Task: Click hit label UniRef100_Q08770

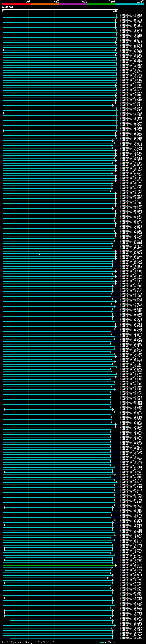Action: [131, 37]
